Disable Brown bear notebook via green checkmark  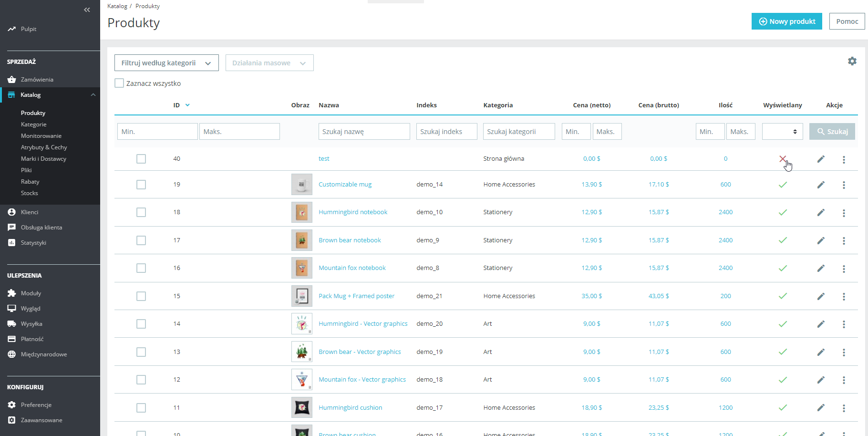[782, 240]
